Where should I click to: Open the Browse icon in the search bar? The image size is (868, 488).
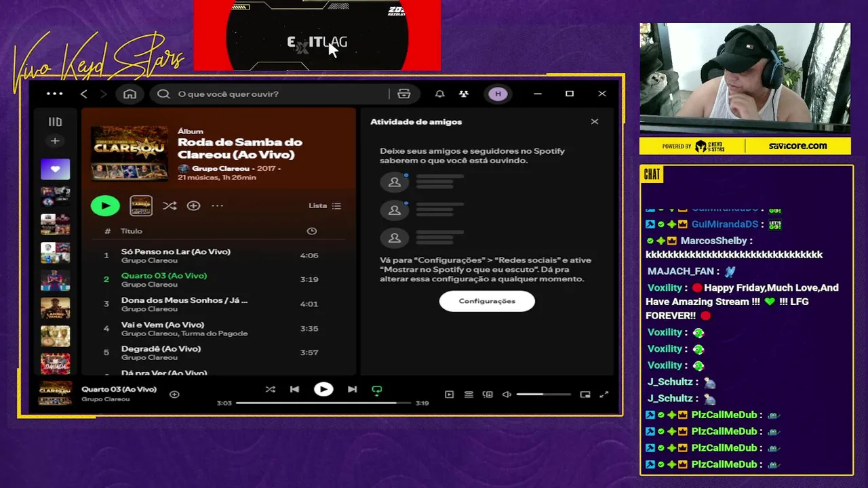click(x=404, y=94)
